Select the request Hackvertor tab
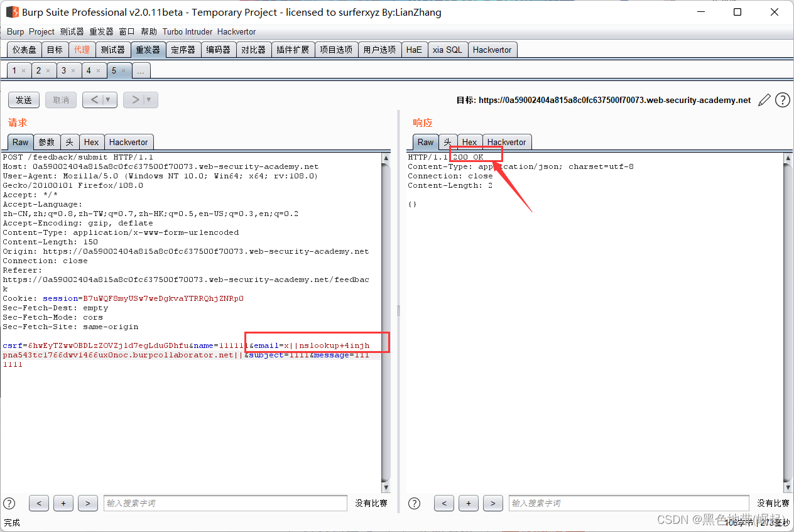 click(128, 142)
